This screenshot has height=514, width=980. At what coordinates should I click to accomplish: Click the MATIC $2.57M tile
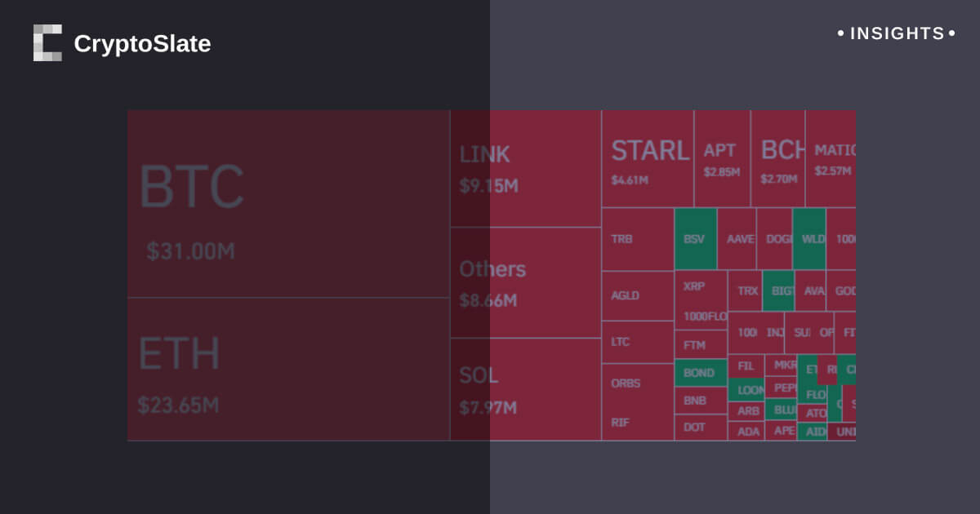(x=831, y=159)
